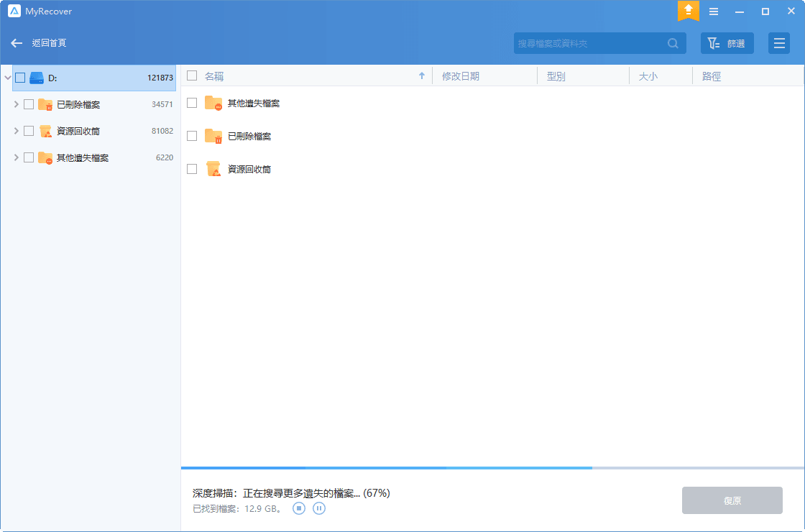This screenshot has height=532, width=805.
Task: Click the MyRecover app logo icon
Action: click(x=14, y=12)
